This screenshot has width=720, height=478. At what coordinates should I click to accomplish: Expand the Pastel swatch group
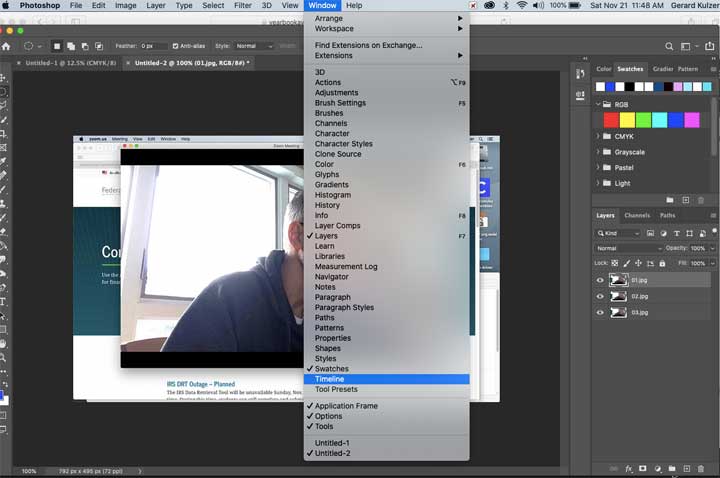click(598, 168)
